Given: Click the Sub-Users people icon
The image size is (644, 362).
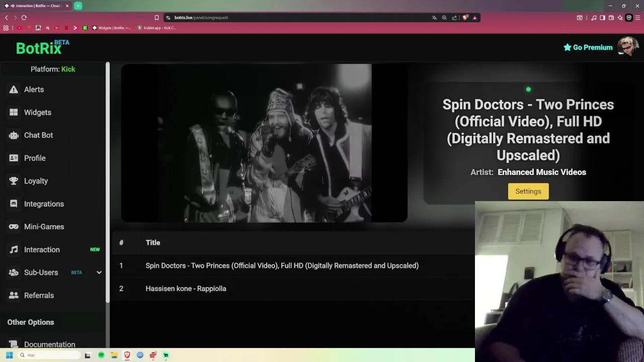Looking at the screenshot, I should point(14,273).
